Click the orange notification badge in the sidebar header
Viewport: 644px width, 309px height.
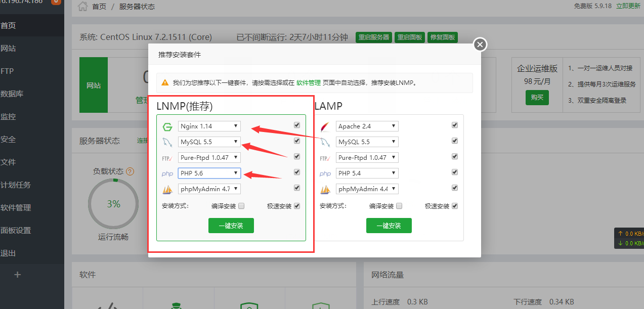click(x=56, y=2)
